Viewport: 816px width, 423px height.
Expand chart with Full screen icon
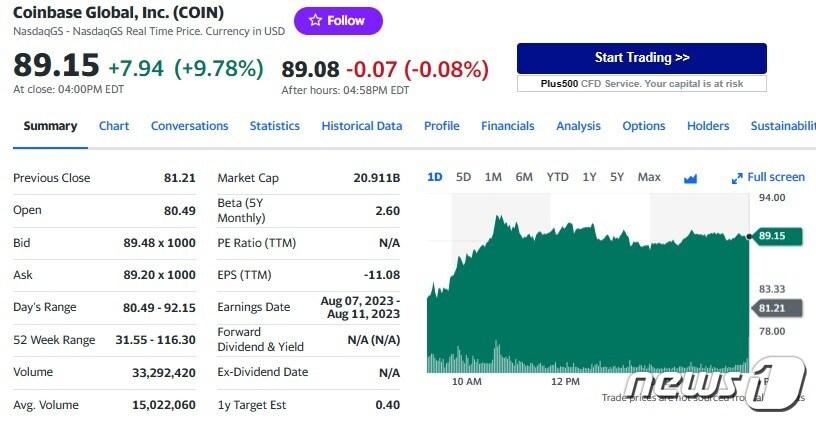tap(768, 177)
